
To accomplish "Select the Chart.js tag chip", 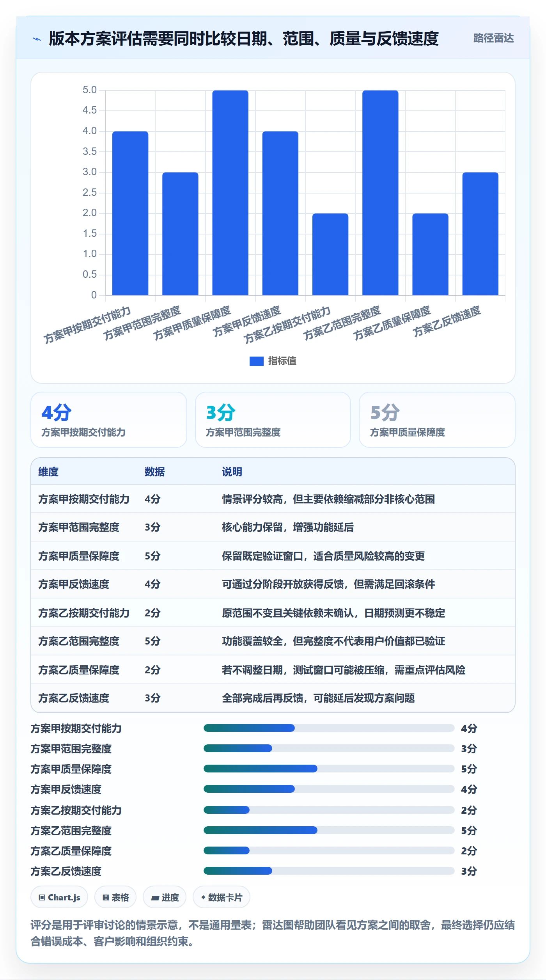I will (59, 897).
